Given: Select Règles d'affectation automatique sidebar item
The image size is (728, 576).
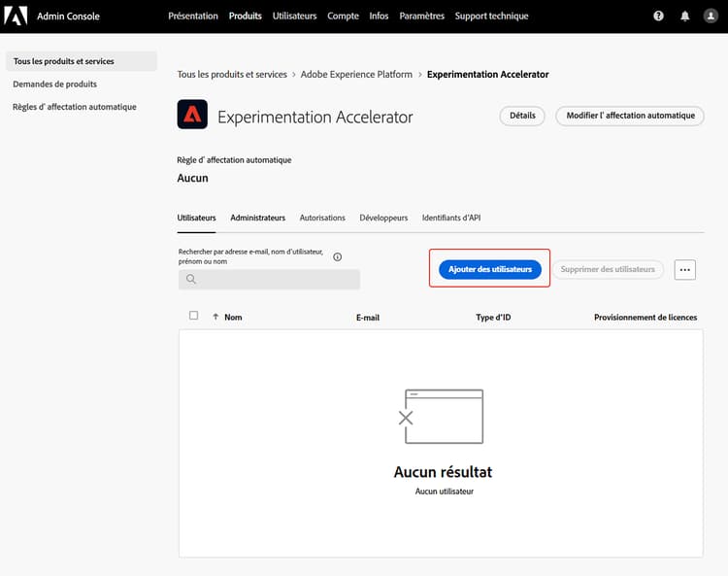Looking at the screenshot, I should coord(75,107).
